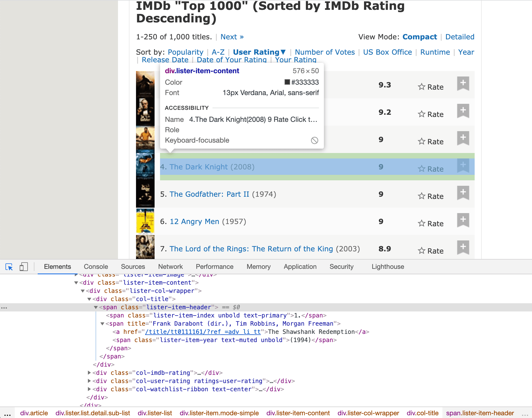Go to Next page of titles

click(x=232, y=37)
